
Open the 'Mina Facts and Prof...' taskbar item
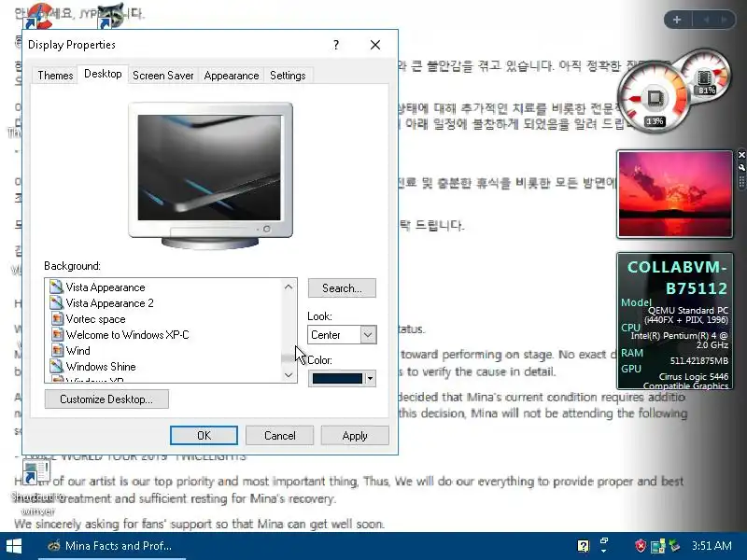point(111,546)
